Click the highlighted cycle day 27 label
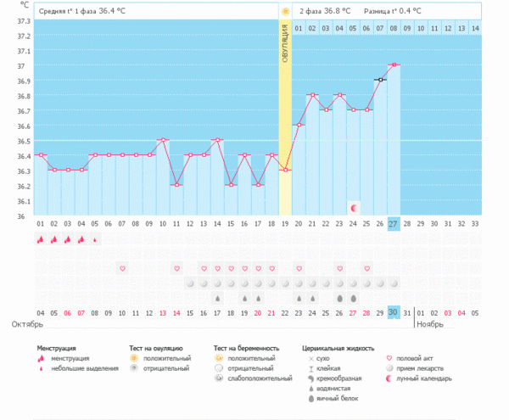 [394, 223]
